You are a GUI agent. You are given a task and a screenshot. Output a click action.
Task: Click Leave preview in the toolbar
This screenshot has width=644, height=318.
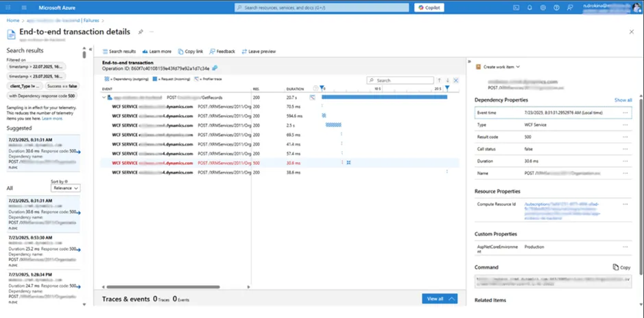pos(259,52)
